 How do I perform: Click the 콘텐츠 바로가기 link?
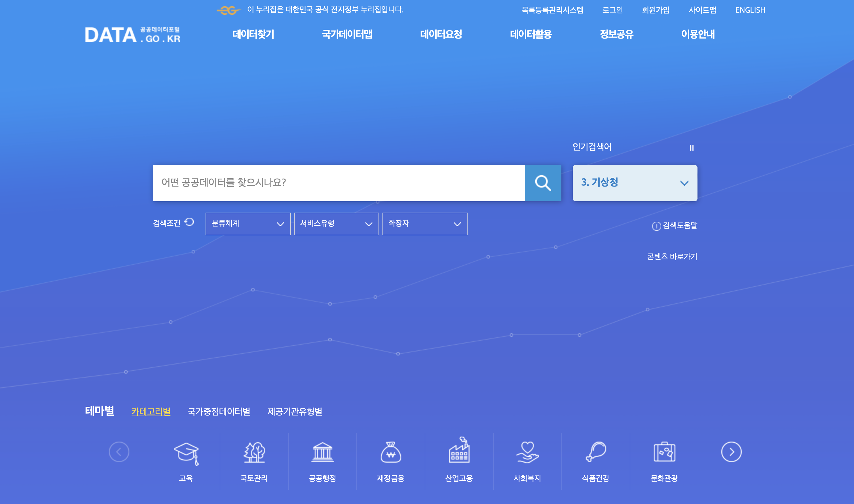(672, 257)
